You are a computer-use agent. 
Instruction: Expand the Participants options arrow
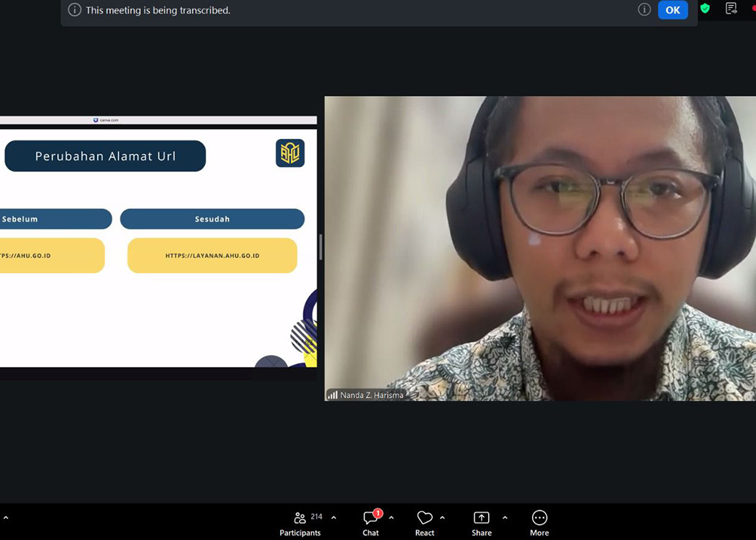coord(333,518)
